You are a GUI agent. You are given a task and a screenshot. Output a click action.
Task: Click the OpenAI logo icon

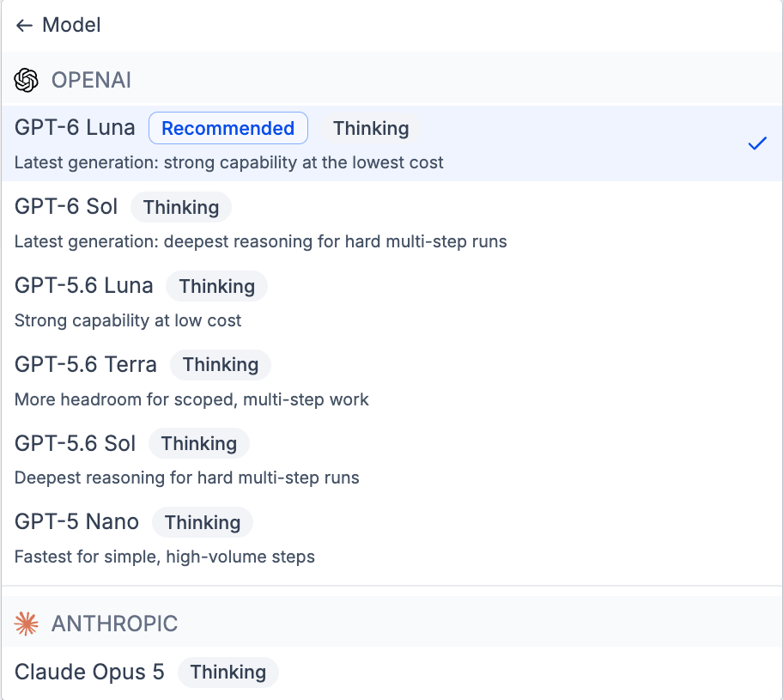point(27,80)
